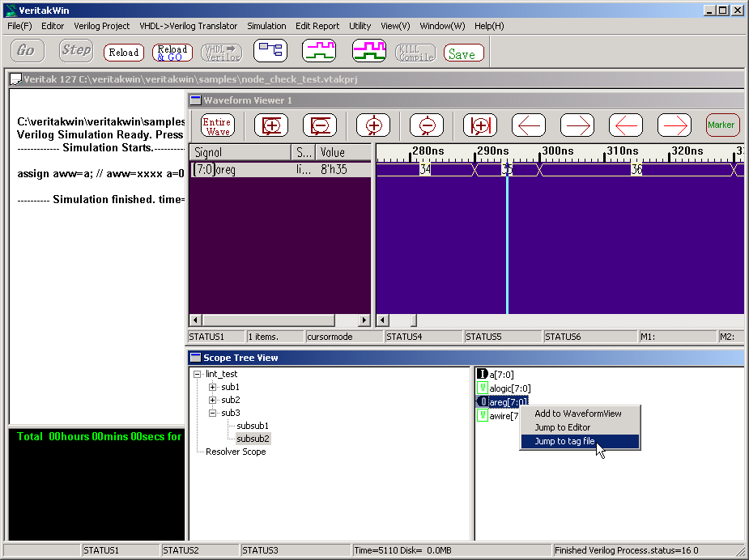
Task: Click the Waveform Viewer 1 window icon
Action: coord(195,100)
